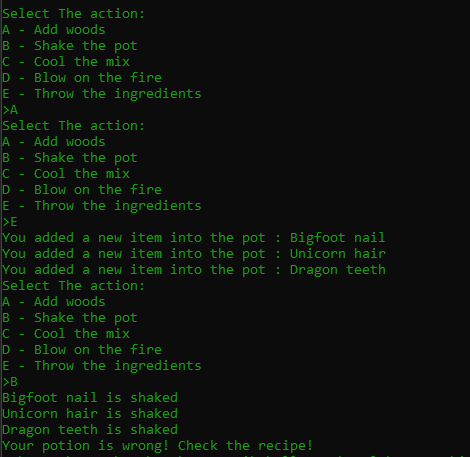Viewport: 470px width, 457px height.
Task: Select the Unicorn hair added-to-pot message
Action: tap(194, 254)
